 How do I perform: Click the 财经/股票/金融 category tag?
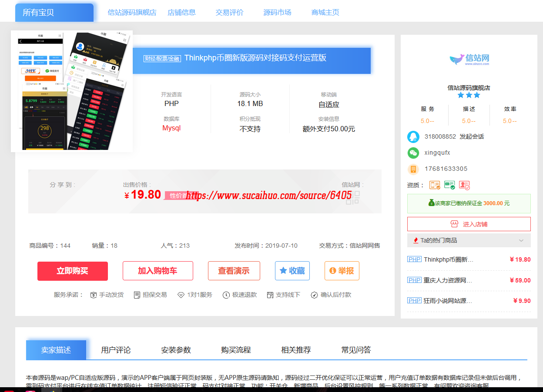pyautogui.click(x=162, y=59)
